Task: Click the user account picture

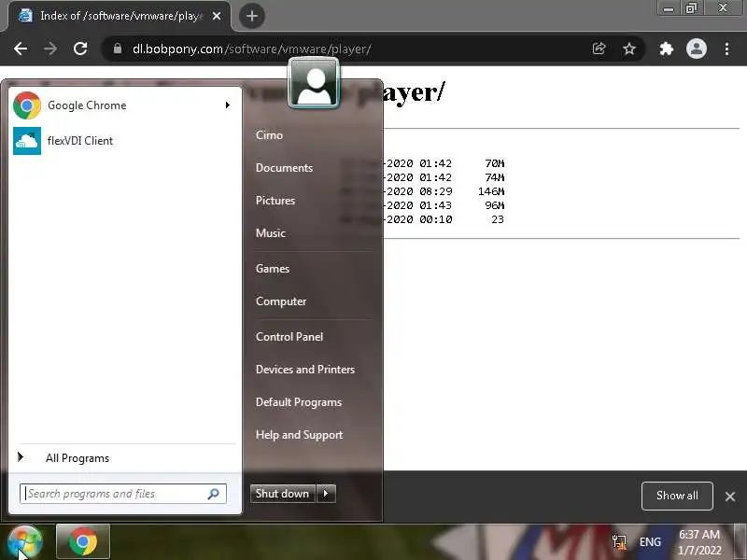Action: click(314, 83)
